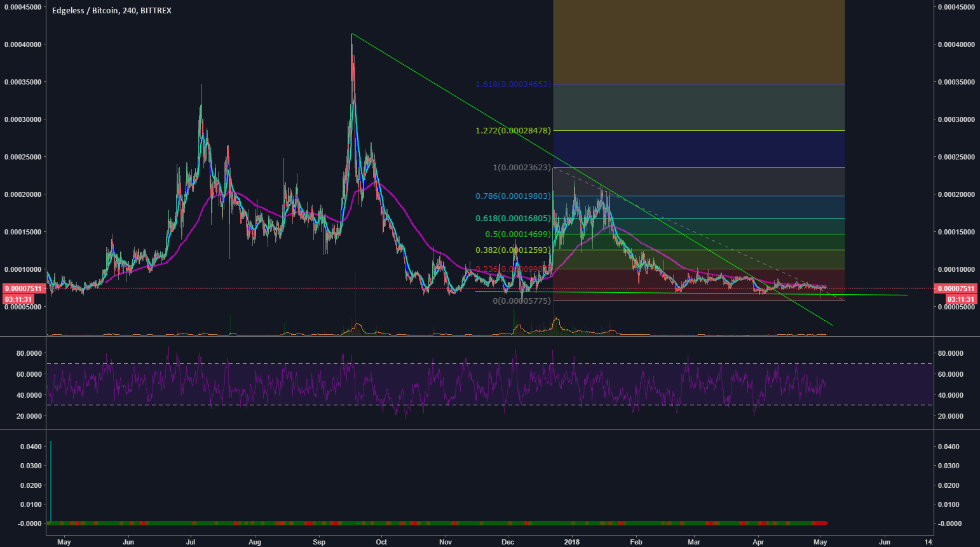This screenshot has width=980, height=547.
Task: Select the 1.618(0.00034653) Fibonacci label
Action: tap(513, 84)
